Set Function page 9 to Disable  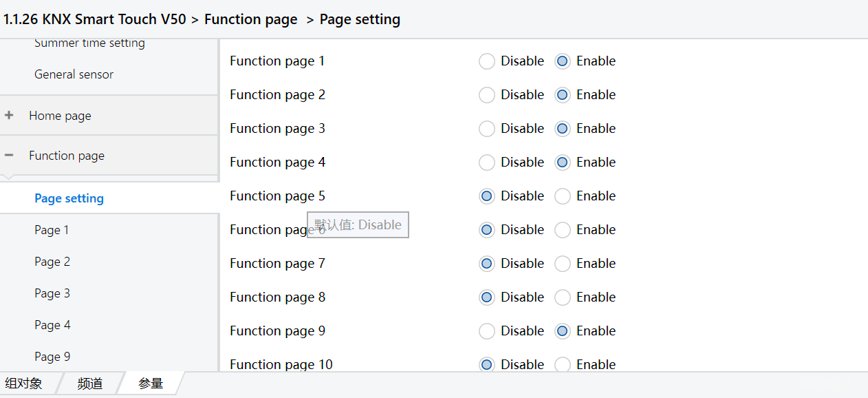point(487,331)
